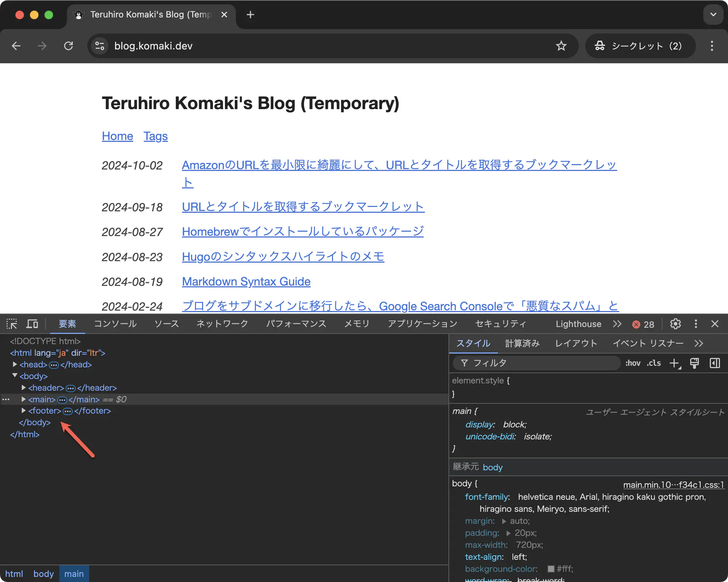Open the セキュリティ tab
Screen dimensions: 728x582
(x=501, y=324)
